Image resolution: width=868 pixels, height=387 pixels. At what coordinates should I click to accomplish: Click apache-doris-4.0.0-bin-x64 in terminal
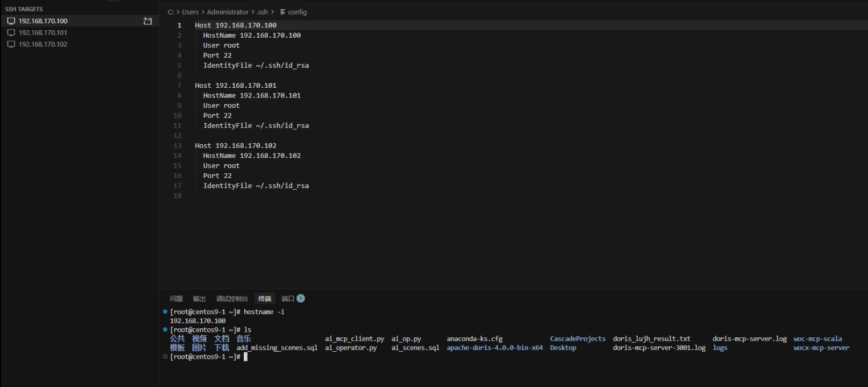(x=494, y=348)
